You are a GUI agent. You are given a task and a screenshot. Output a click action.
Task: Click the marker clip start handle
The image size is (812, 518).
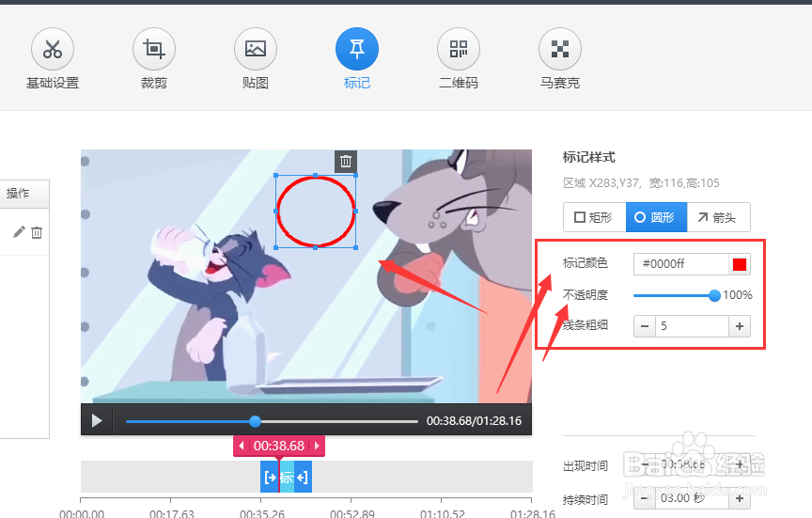(270, 477)
